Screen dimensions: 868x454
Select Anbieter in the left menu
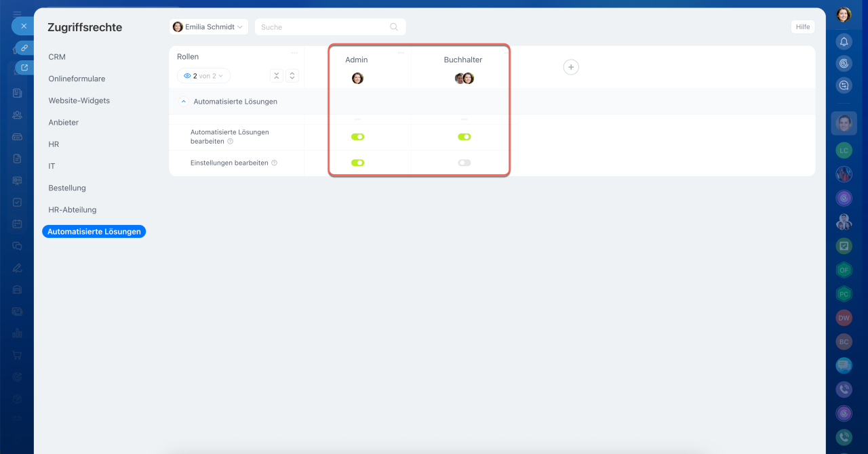(x=63, y=123)
